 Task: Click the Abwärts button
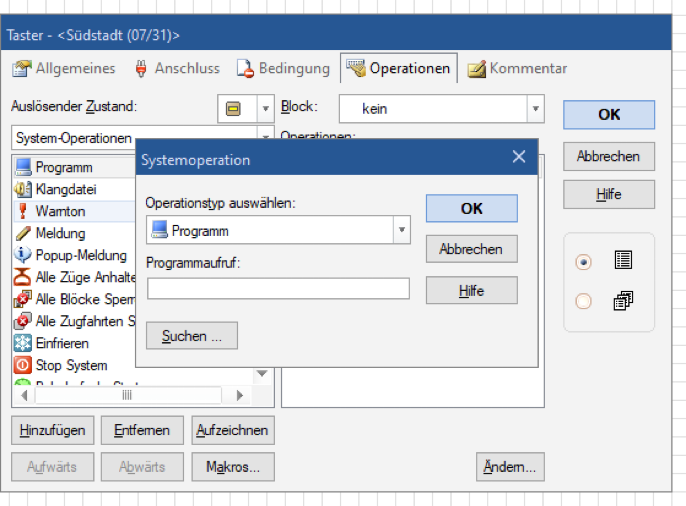[142, 467]
